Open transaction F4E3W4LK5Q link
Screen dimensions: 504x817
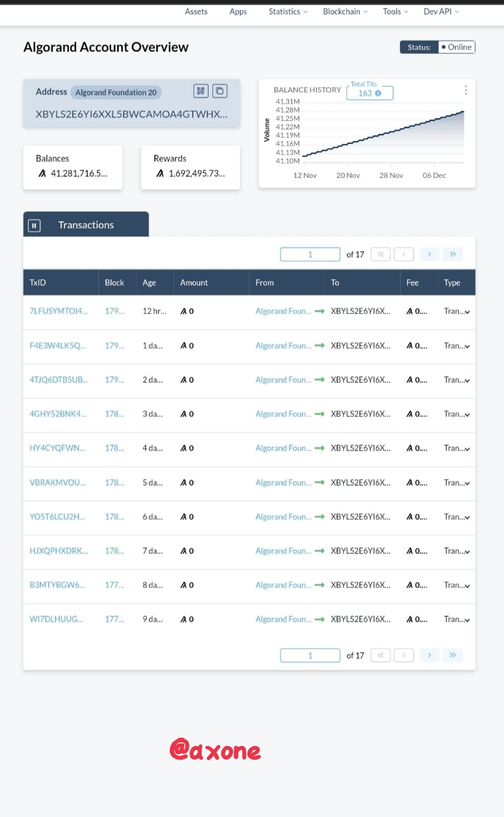click(57, 345)
